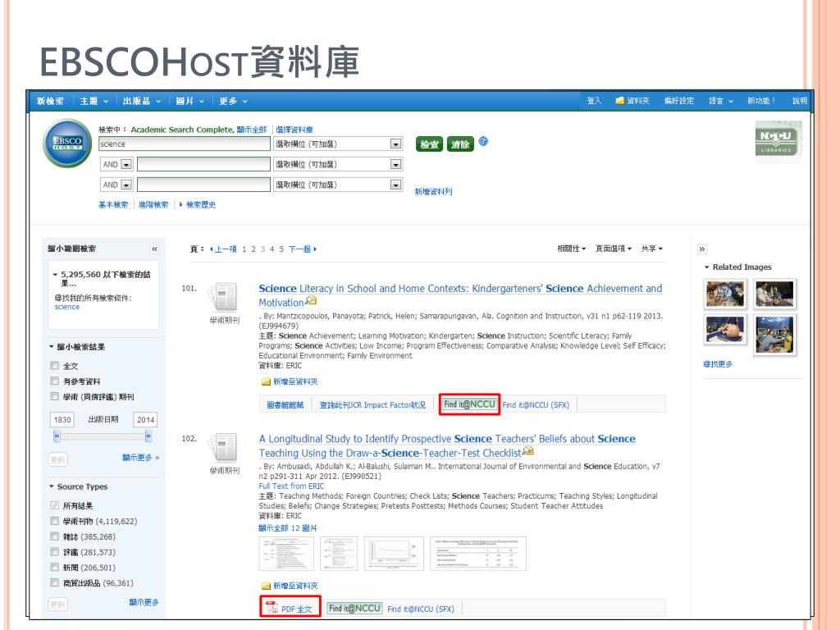The image size is (840, 630).
Task: Click the green 檢索 search button
Action: click(x=429, y=144)
